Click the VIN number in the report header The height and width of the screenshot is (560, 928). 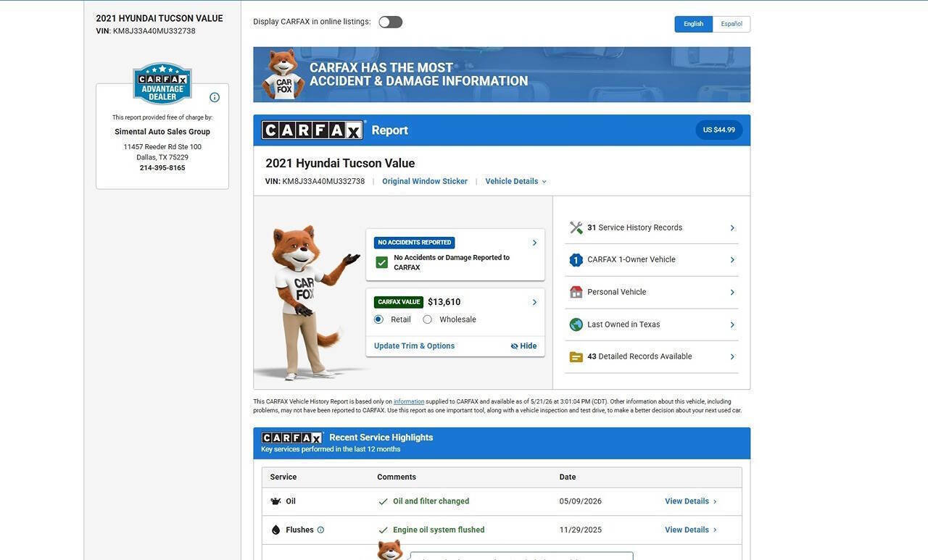[x=323, y=182]
